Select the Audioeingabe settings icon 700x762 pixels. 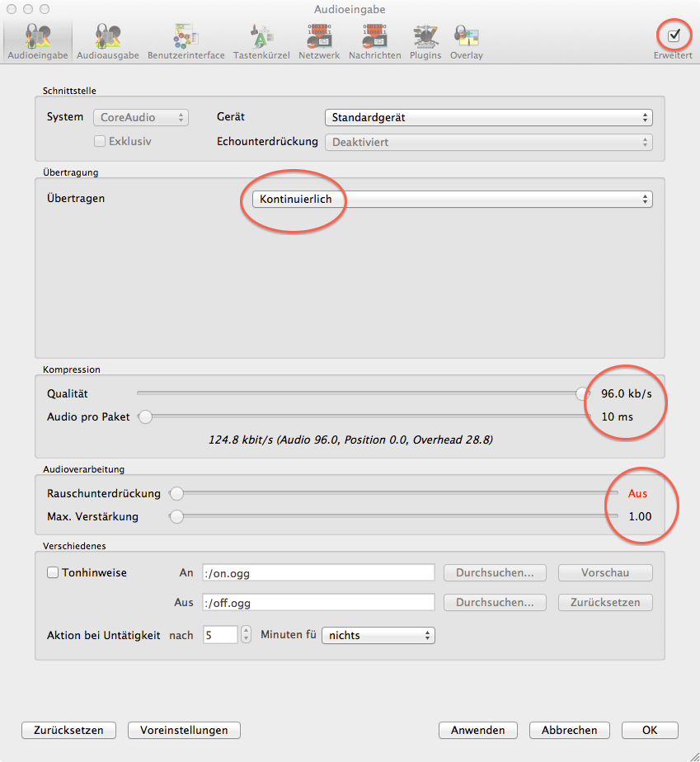point(36,38)
